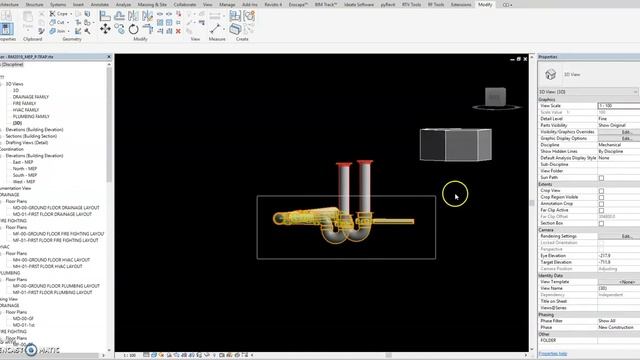The image size is (640, 360).
Task: Click the Cut geometry tool
Action: click(58, 22)
